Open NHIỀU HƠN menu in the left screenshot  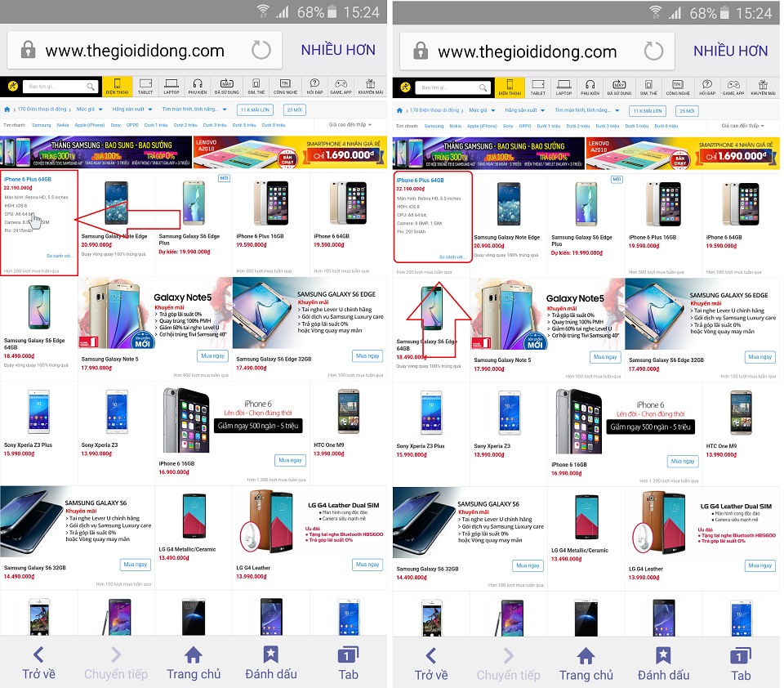pos(338,50)
